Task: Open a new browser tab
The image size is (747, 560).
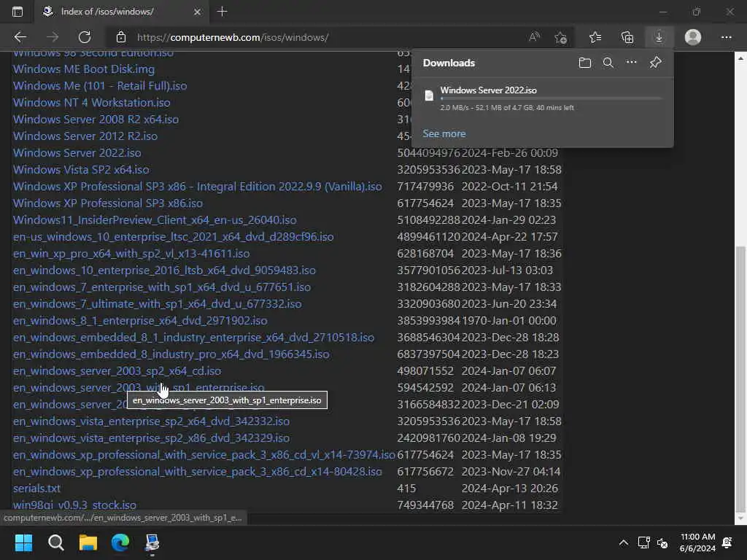Action: click(222, 12)
